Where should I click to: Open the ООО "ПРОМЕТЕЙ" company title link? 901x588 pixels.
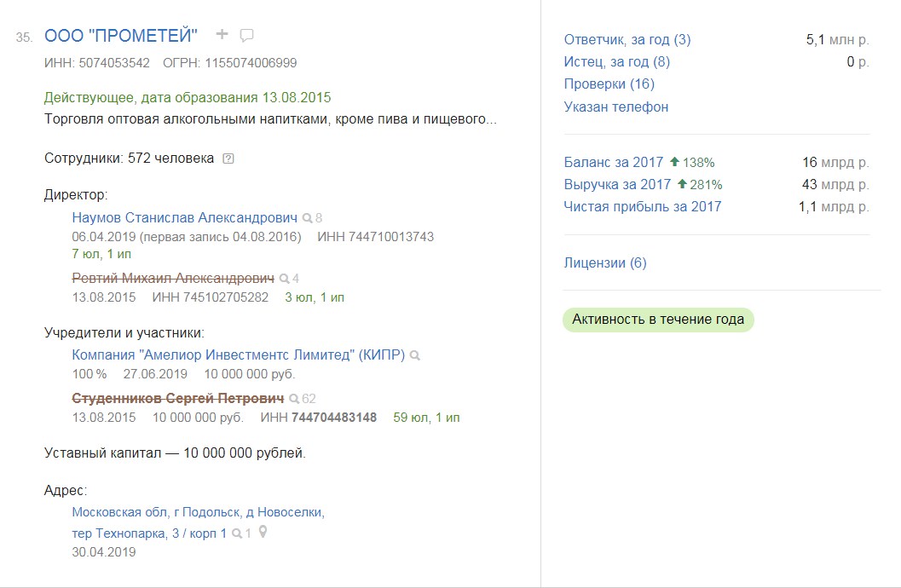pos(121,35)
